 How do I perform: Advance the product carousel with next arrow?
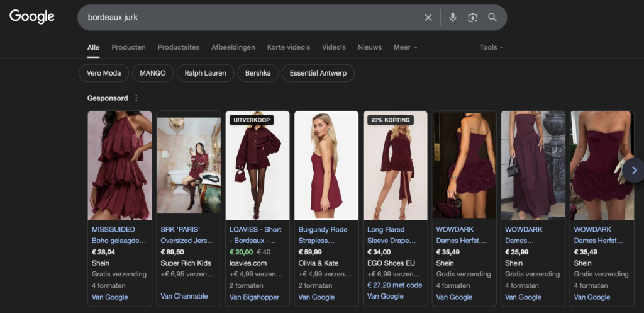click(x=634, y=170)
